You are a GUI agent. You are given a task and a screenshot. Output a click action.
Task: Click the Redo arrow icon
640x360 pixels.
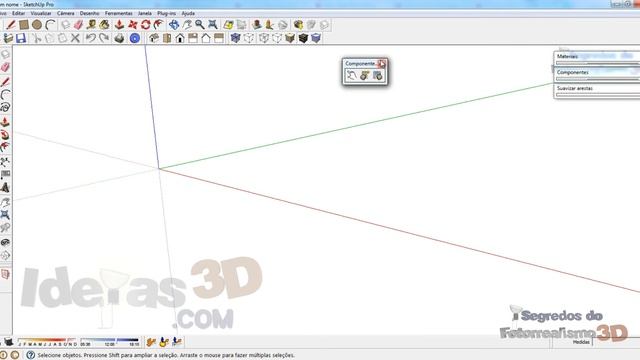(104, 38)
